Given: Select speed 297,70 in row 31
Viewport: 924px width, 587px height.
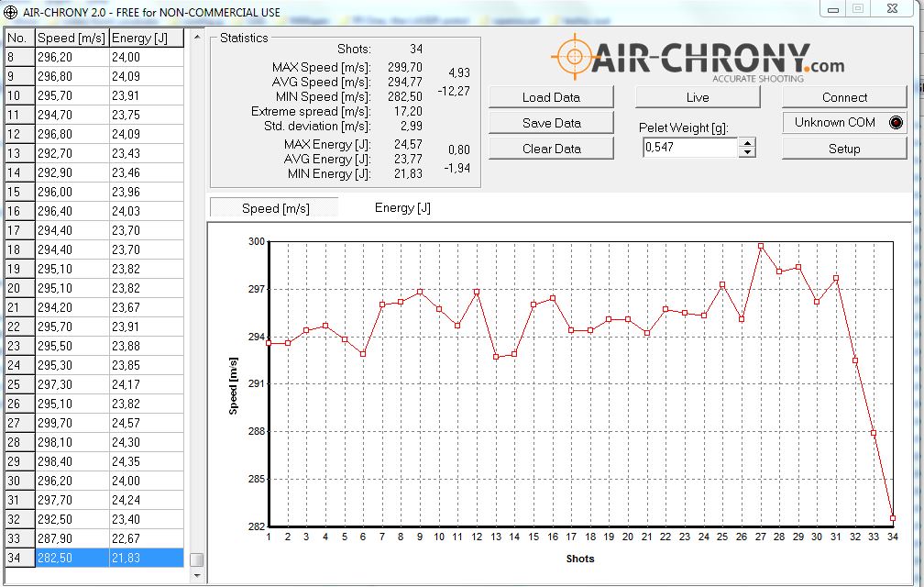Looking at the screenshot, I should tap(71, 500).
